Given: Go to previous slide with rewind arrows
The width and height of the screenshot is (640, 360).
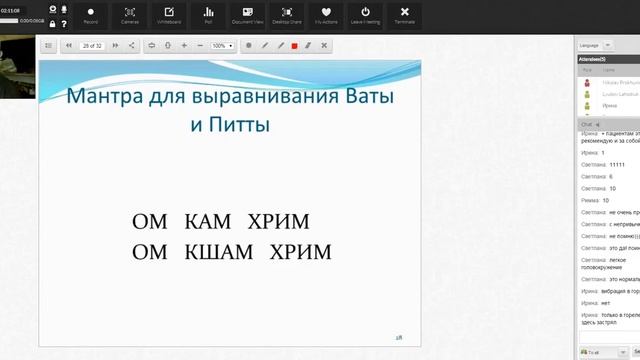Looking at the screenshot, I should tap(69, 46).
